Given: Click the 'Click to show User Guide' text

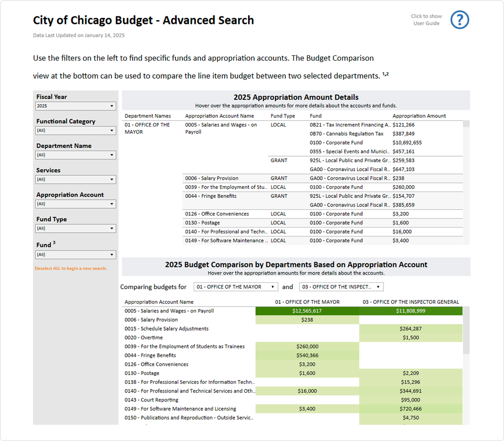Looking at the screenshot, I should coord(426,20).
